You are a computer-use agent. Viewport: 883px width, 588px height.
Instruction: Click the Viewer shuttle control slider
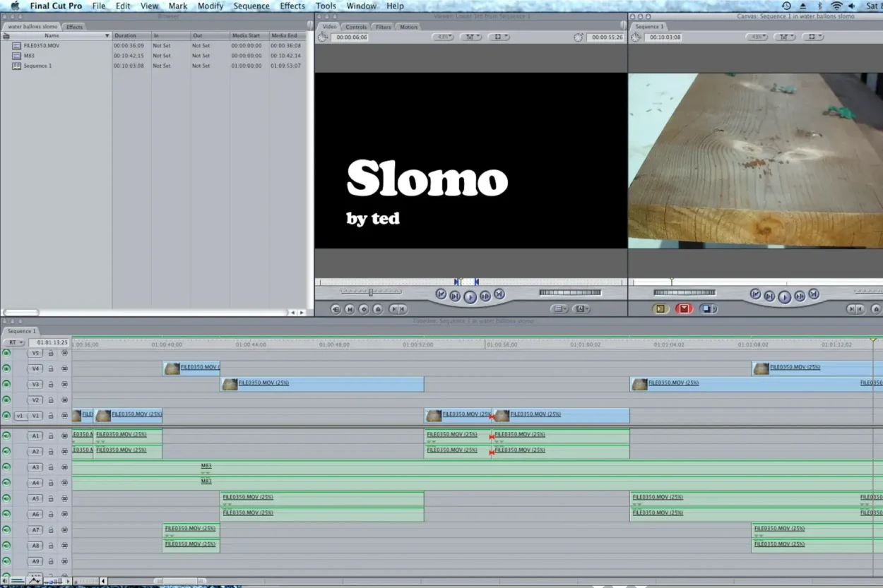[x=371, y=292]
